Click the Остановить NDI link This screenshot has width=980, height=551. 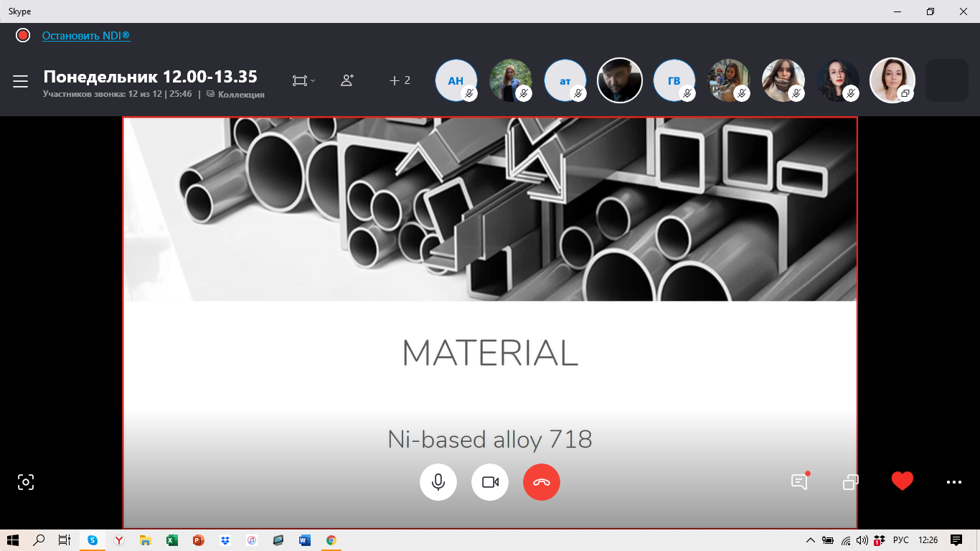86,36
